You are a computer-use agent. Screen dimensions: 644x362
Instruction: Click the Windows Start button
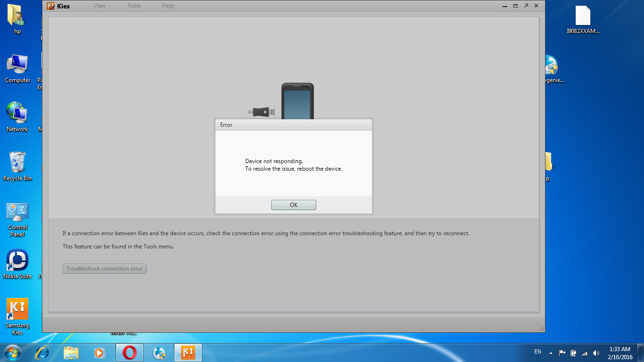12,353
